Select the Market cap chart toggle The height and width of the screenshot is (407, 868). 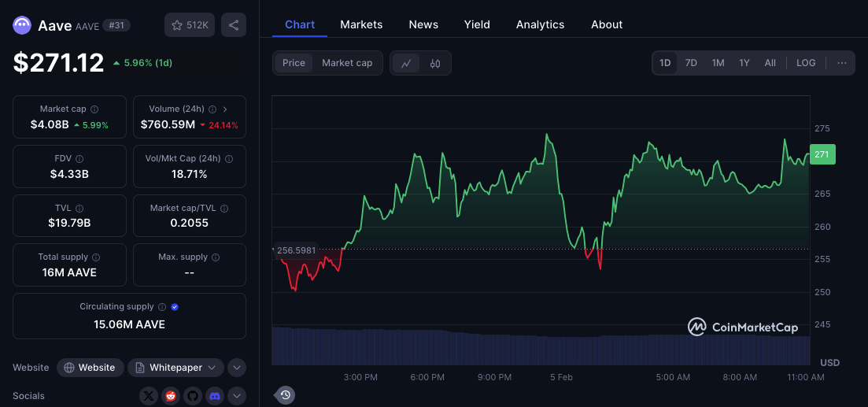point(347,63)
